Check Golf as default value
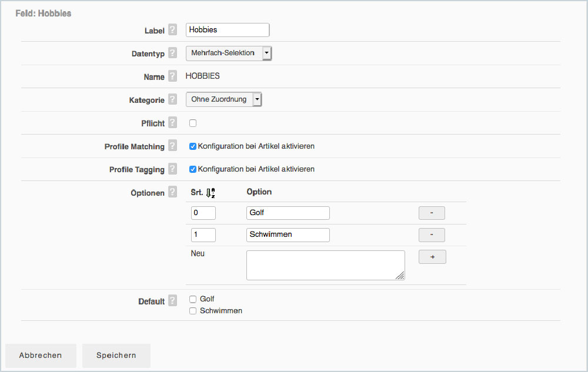The image size is (588, 372). click(x=193, y=299)
